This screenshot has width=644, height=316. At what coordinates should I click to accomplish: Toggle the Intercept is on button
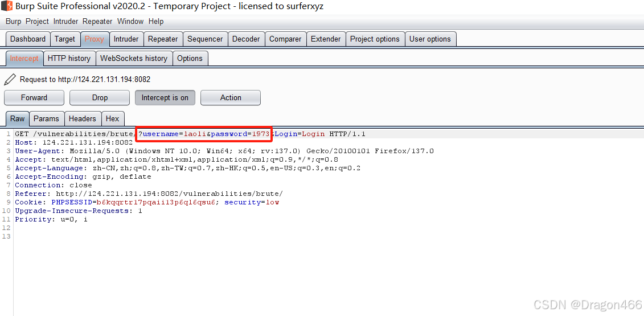[x=165, y=98]
